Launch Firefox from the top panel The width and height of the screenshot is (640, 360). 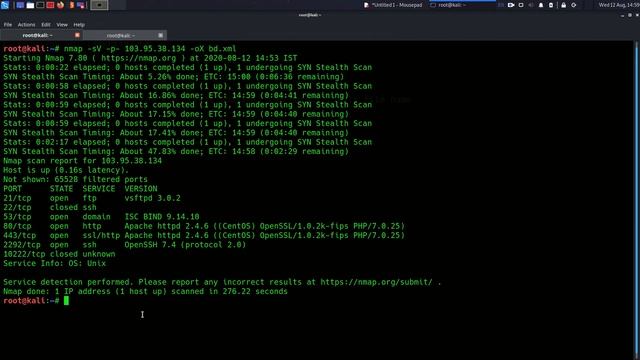tap(60, 5)
